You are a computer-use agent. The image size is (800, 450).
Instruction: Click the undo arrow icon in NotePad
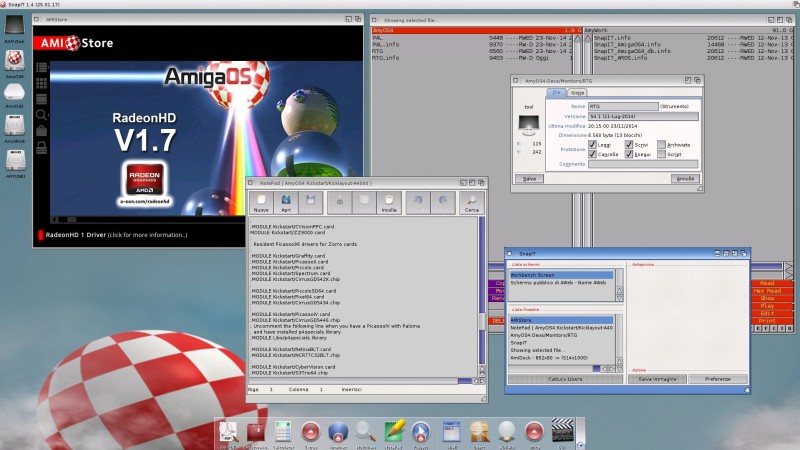pos(418,203)
